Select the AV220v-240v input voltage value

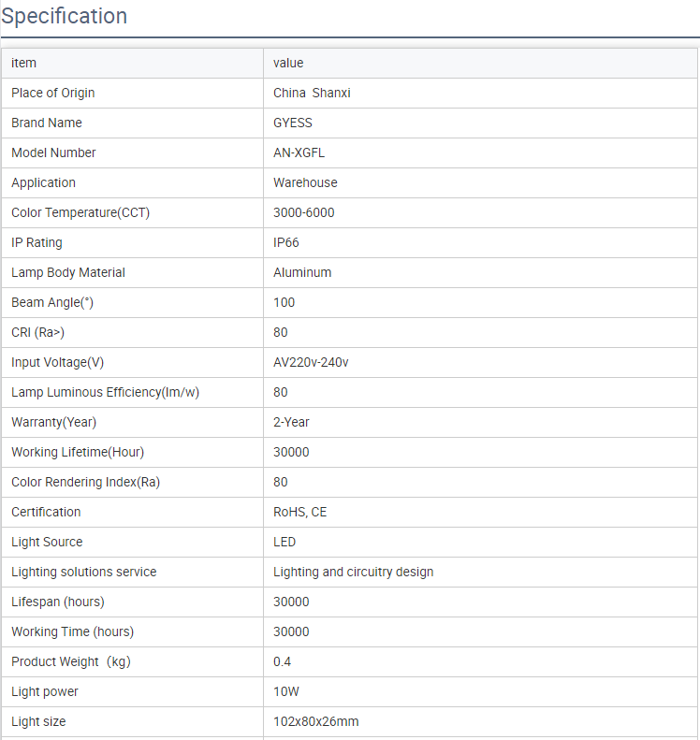tap(311, 362)
